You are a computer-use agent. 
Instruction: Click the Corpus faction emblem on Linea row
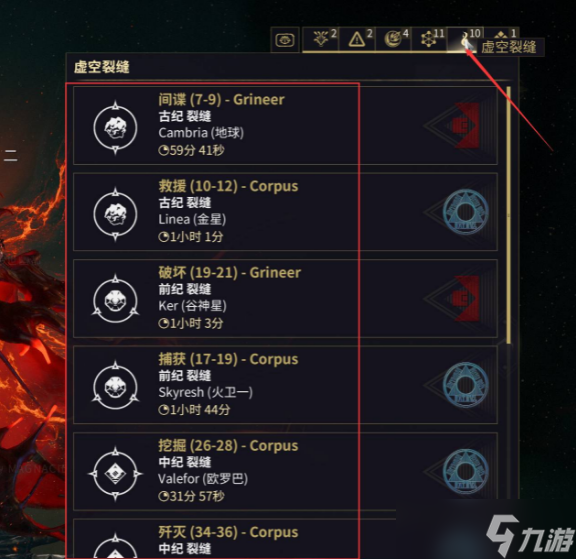(465, 212)
